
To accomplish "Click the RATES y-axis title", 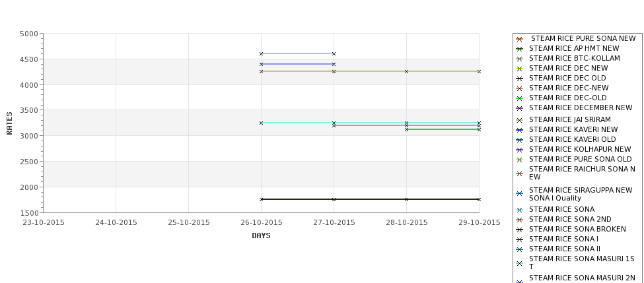I will [x=9, y=123].
